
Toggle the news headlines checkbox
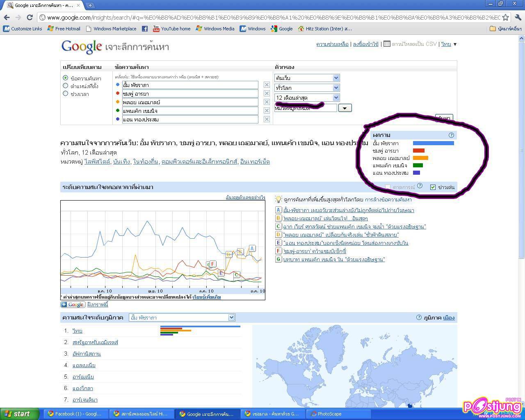(x=433, y=187)
